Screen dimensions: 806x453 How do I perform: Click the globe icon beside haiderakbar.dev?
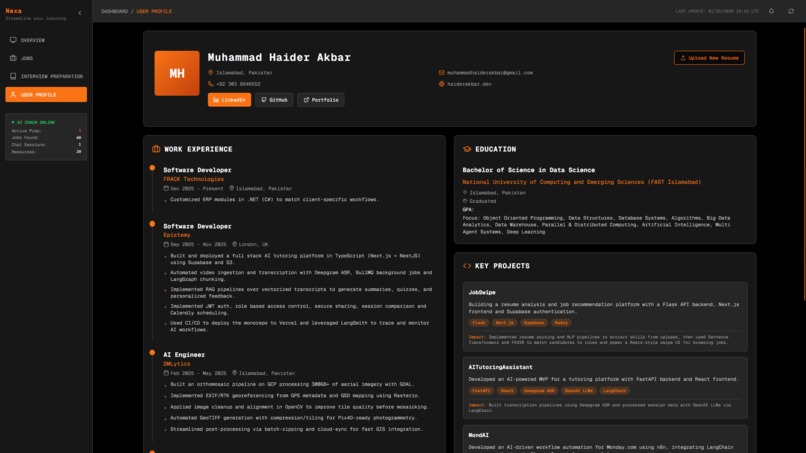click(442, 84)
